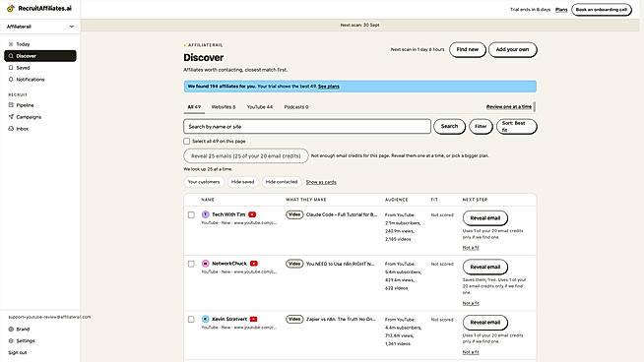Click the Search button
Viewport: 644px width, 362px height.
pos(449,127)
